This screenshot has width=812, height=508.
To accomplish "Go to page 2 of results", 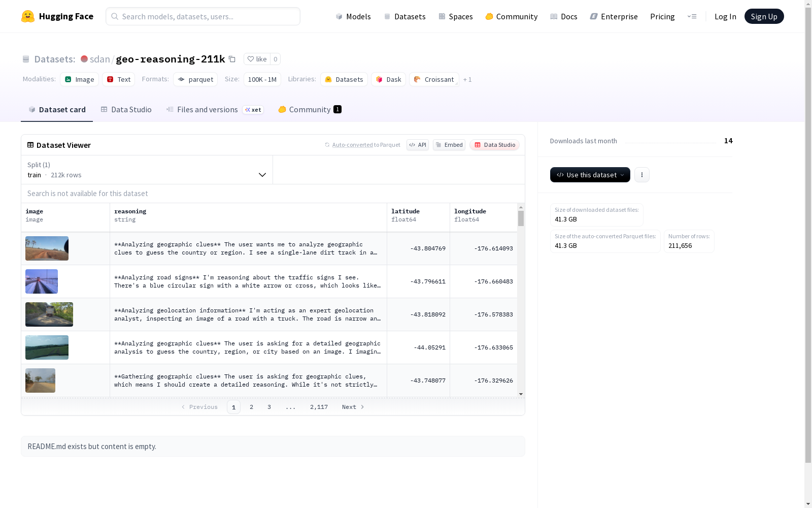I will point(251,407).
